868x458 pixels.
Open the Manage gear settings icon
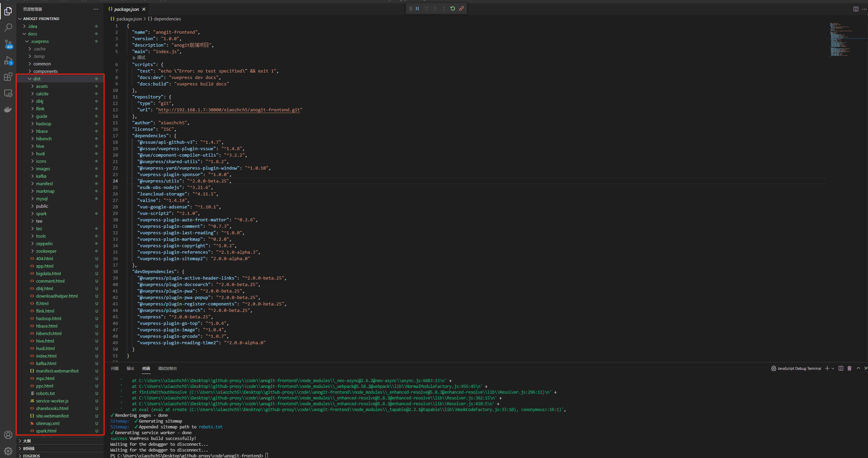[x=8, y=451]
